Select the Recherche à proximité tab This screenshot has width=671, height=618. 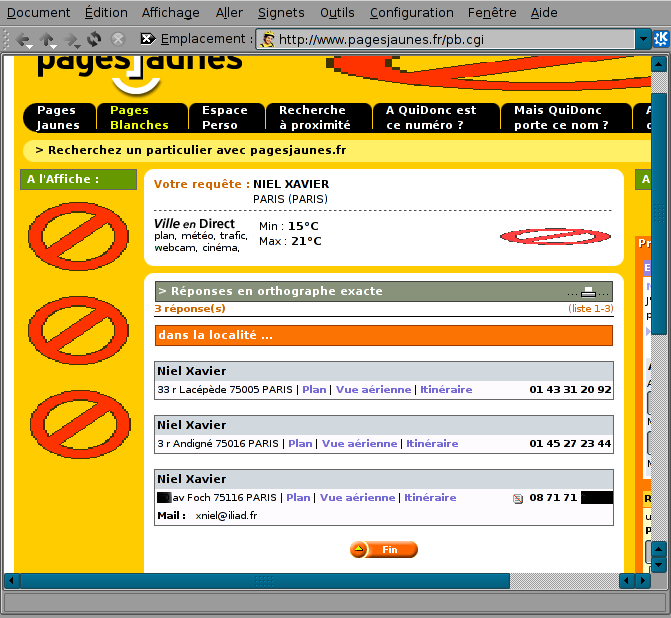click(x=314, y=118)
